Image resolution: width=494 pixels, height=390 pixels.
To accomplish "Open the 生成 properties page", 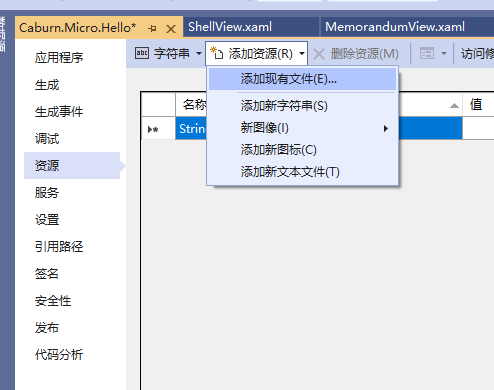I will (47, 85).
